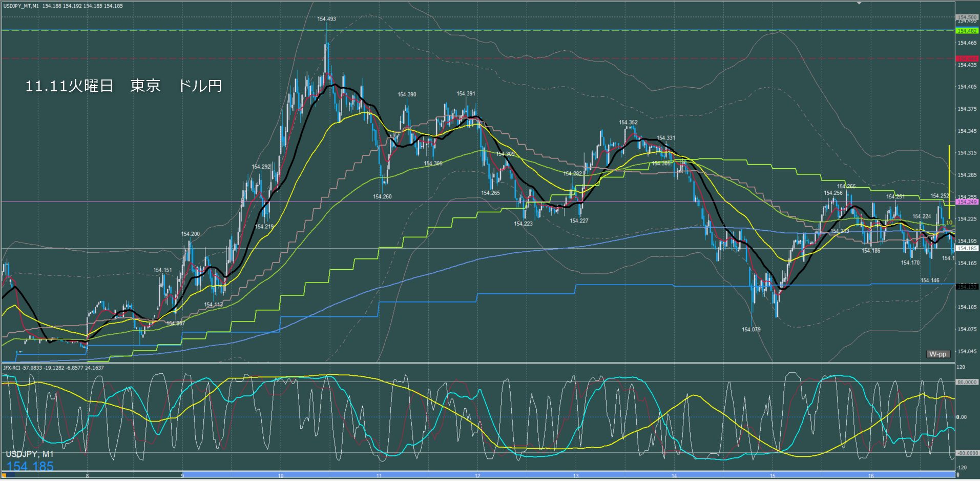Click hour 12 on the time axis

[477, 476]
